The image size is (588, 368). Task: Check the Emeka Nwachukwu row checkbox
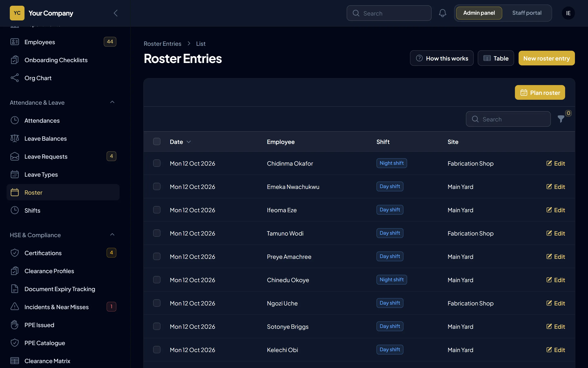(x=157, y=186)
